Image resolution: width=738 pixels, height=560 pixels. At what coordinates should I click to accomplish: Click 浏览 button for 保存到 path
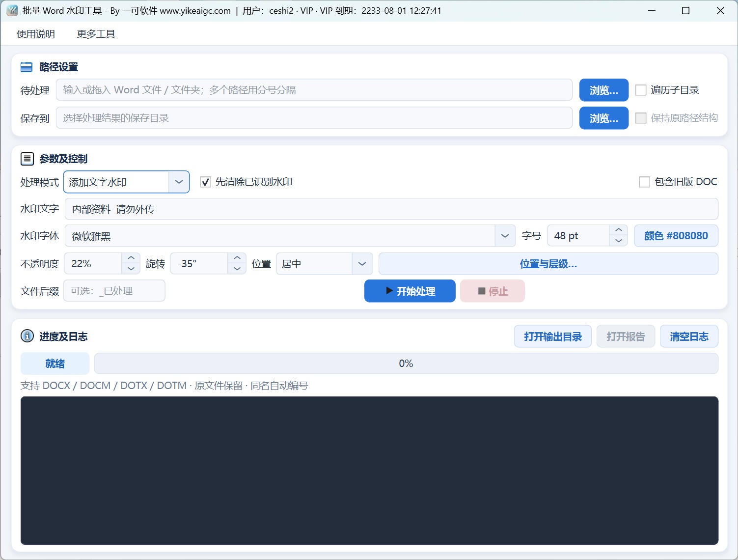[x=604, y=118]
